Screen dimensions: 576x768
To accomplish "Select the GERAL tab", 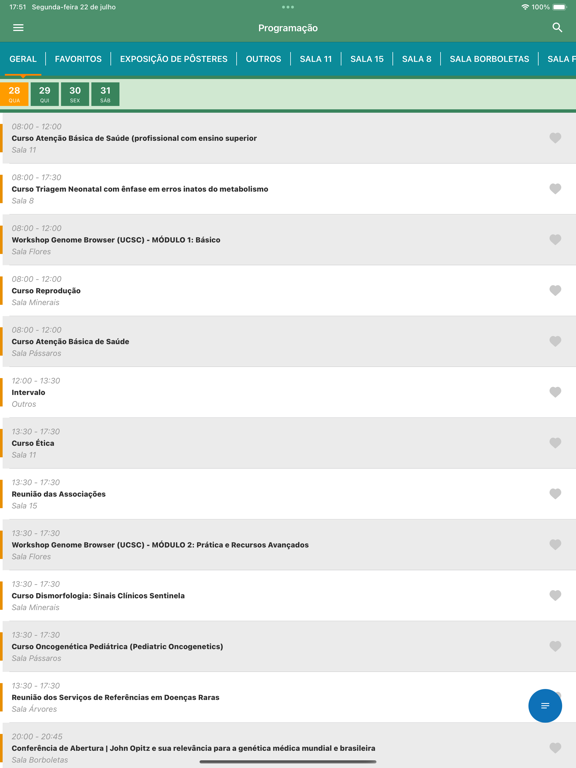I will [x=23, y=59].
